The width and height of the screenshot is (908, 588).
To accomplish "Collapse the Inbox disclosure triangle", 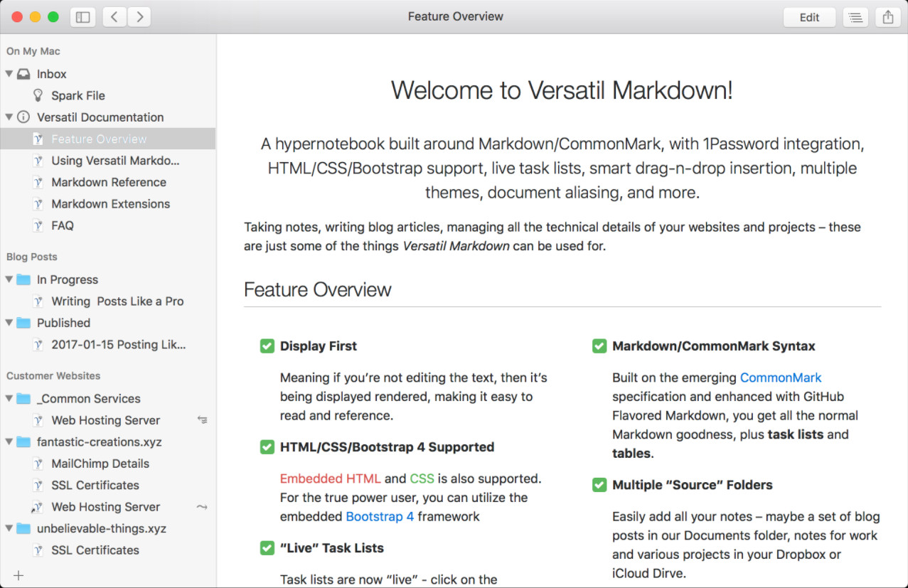I will 9,74.
